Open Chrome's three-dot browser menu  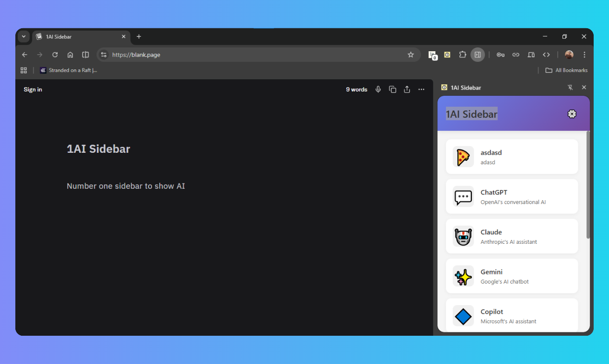pyautogui.click(x=584, y=55)
